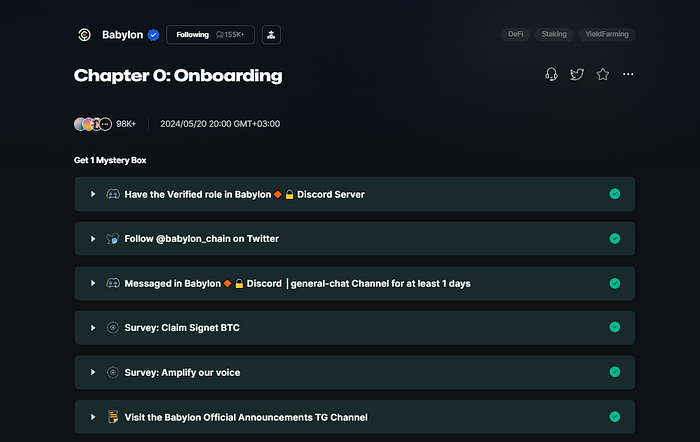Click the 2024/05/20 20:00 GMT+03:00 date
Viewport: 700px width, 442px height.
[x=220, y=124]
